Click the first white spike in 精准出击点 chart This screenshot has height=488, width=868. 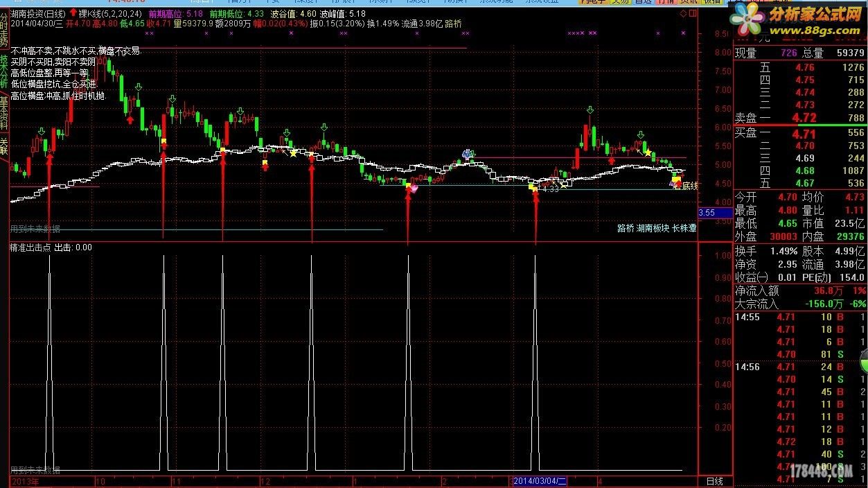[x=49, y=363]
